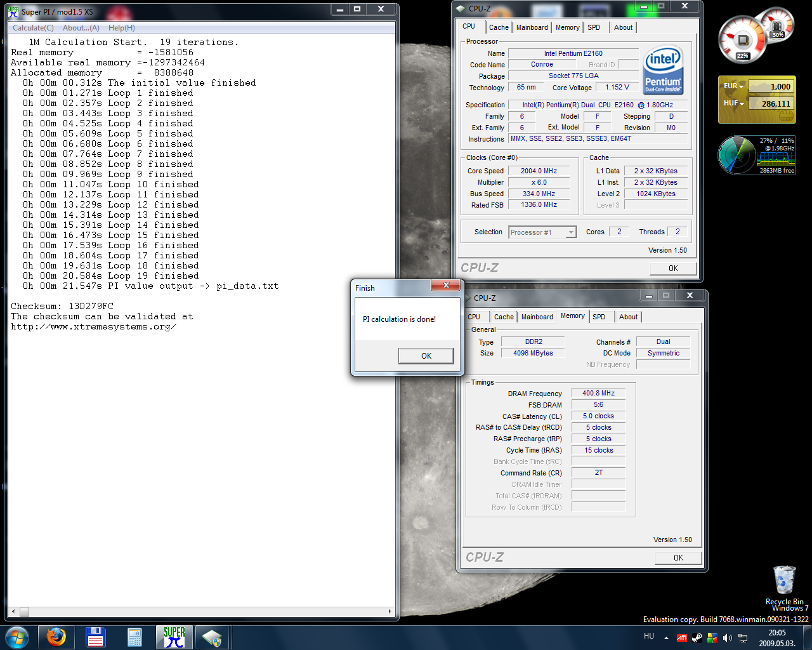The width and height of the screenshot is (812, 650).
Task: Select the Cache tab in upper CPU-Z
Action: [x=499, y=27]
